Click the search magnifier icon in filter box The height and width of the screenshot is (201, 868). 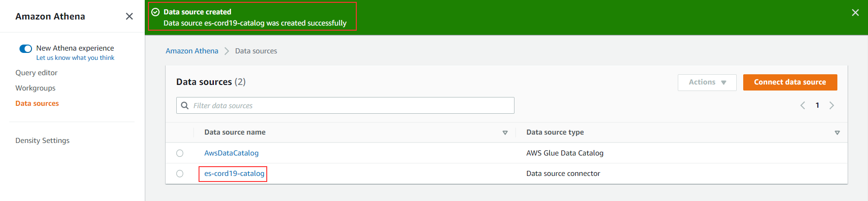click(x=185, y=105)
